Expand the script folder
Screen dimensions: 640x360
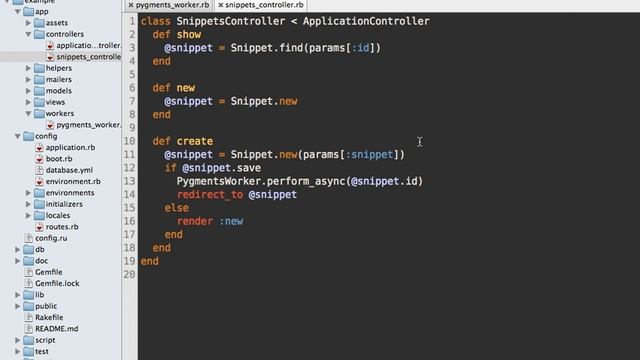(18, 340)
